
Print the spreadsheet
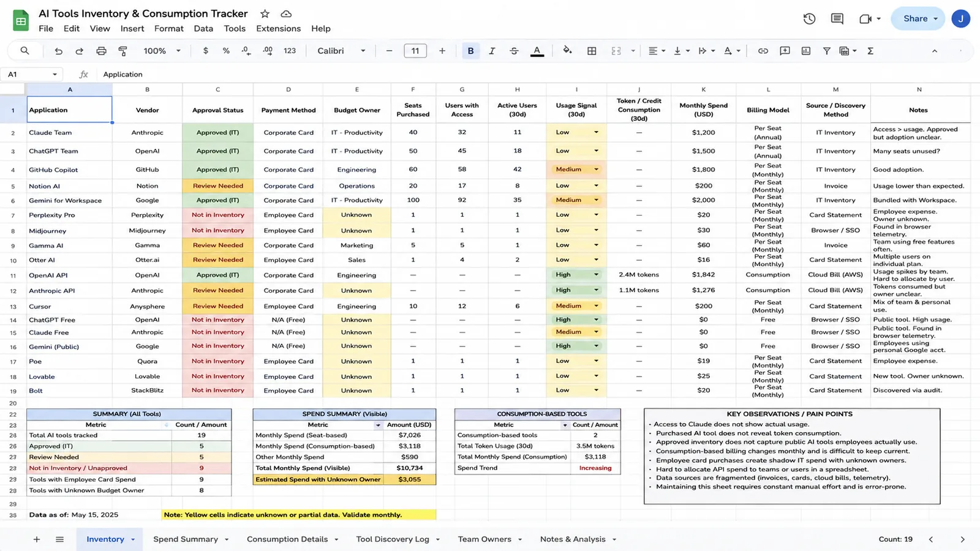101,51
